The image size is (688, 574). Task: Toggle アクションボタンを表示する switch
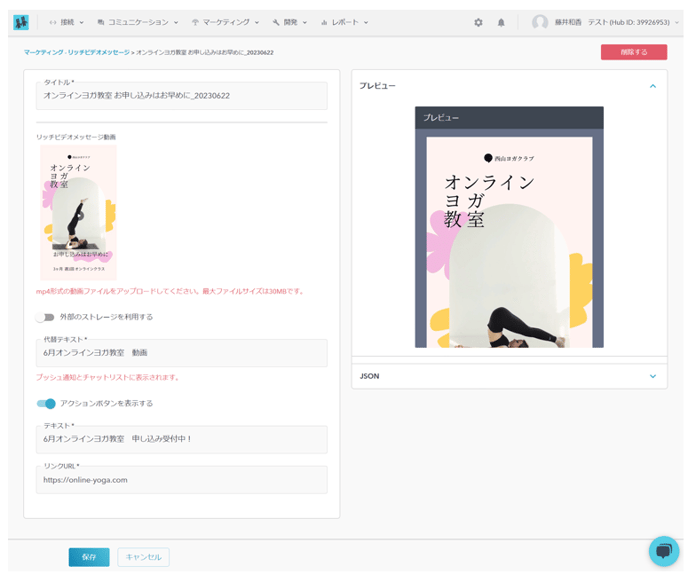point(46,403)
